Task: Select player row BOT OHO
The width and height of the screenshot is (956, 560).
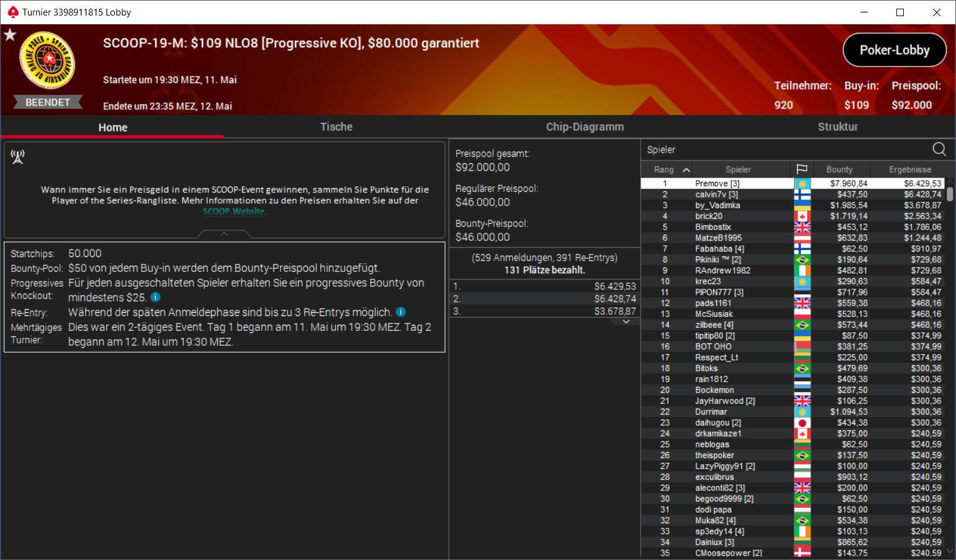Action: pyautogui.click(x=792, y=346)
